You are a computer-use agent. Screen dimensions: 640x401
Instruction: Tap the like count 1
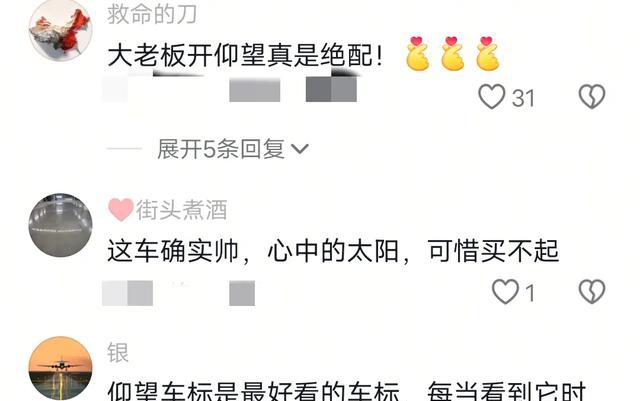(x=530, y=293)
